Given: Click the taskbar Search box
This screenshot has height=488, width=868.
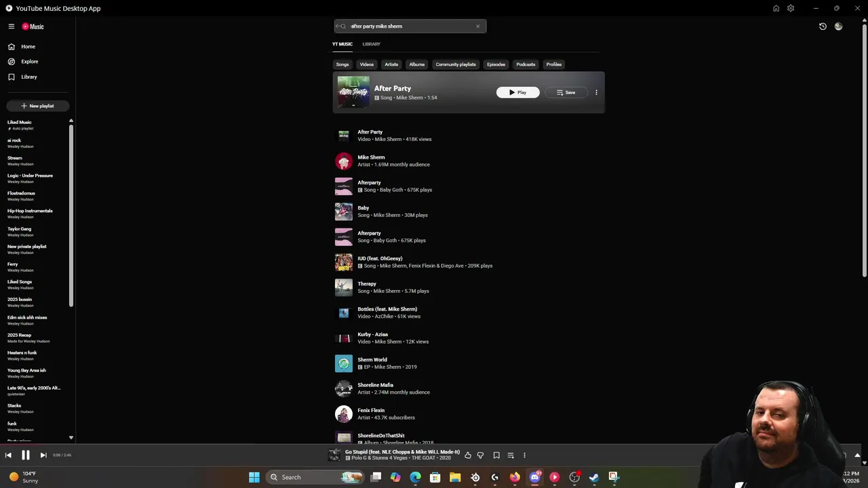Looking at the screenshot, I should point(315,477).
